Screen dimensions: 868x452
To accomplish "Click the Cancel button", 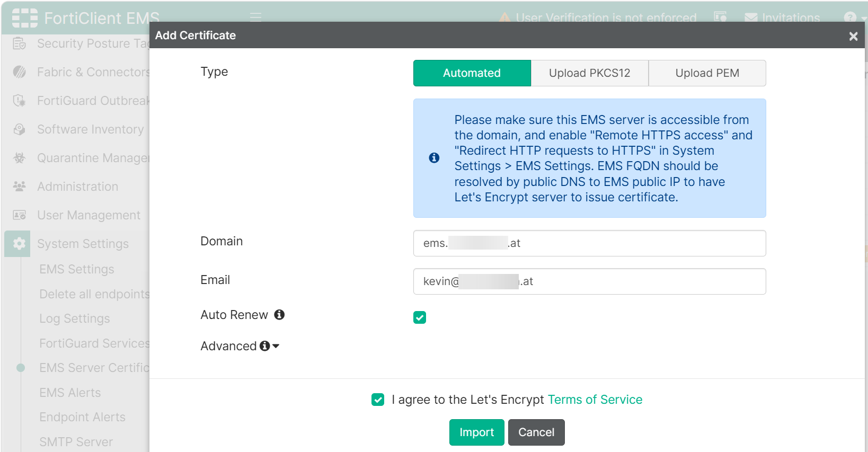I will [536, 432].
